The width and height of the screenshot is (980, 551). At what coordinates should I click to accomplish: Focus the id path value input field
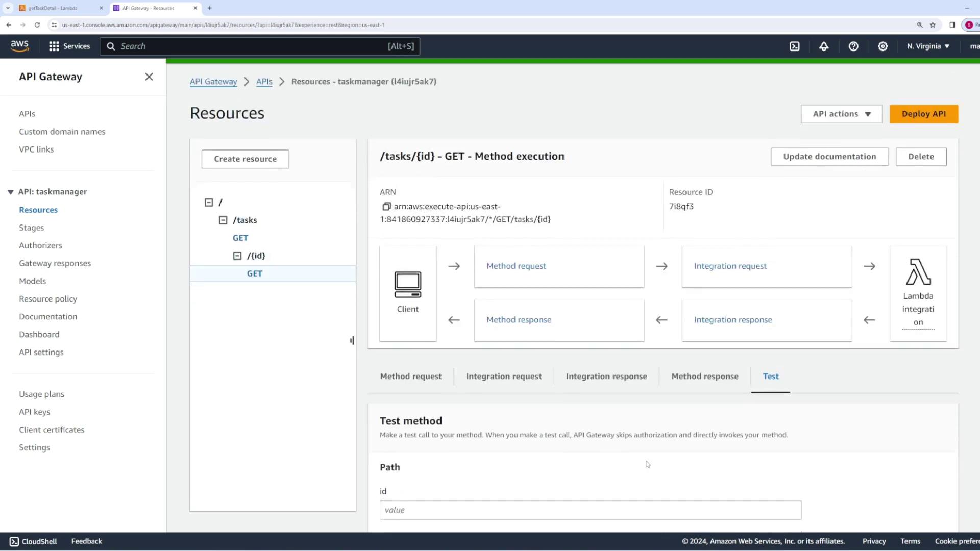(590, 510)
